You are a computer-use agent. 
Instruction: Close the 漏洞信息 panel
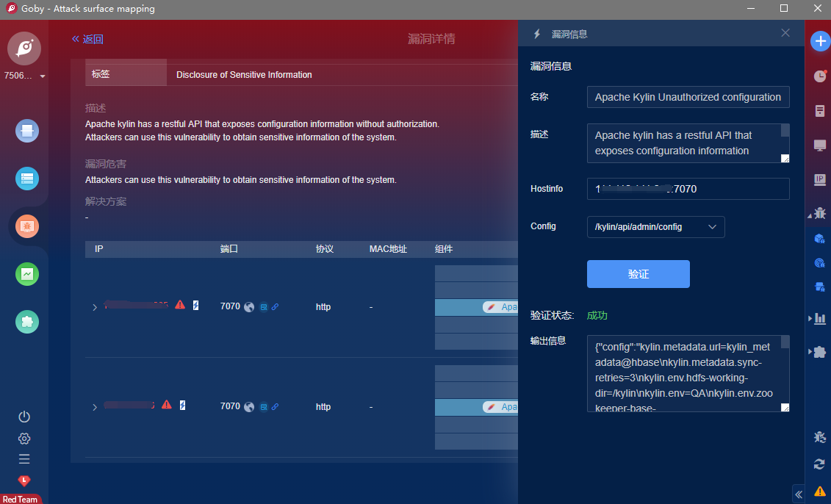coord(785,33)
